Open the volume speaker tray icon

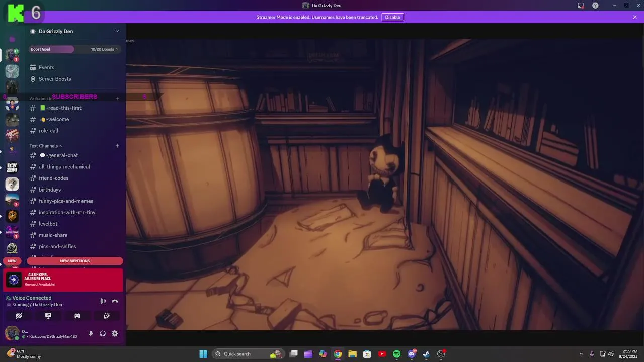[x=611, y=354]
